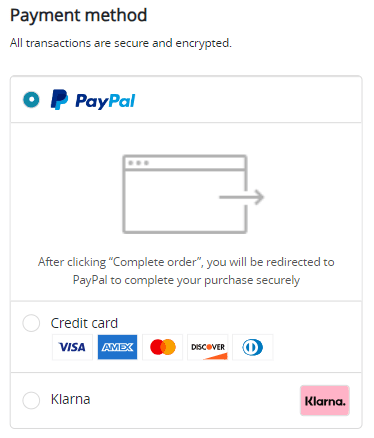Click the Discover card icon

208,347
